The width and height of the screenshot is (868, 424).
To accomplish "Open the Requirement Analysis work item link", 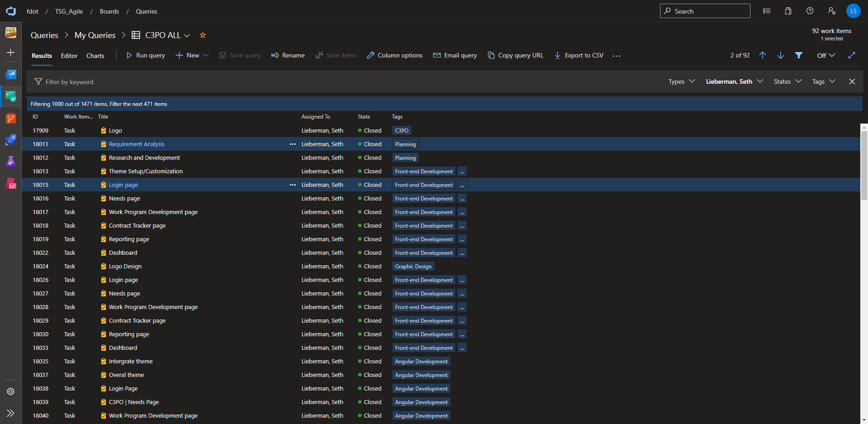I will (x=137, y=144).
